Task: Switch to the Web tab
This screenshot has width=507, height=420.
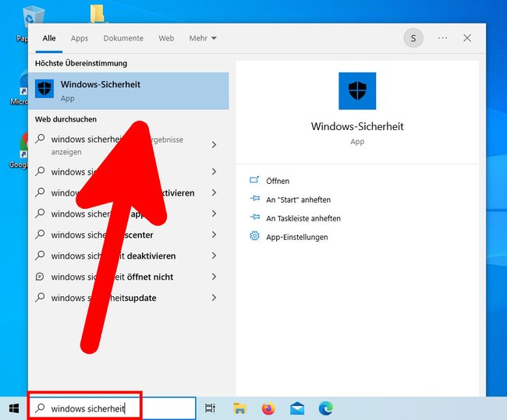Action: coord(166,38)
